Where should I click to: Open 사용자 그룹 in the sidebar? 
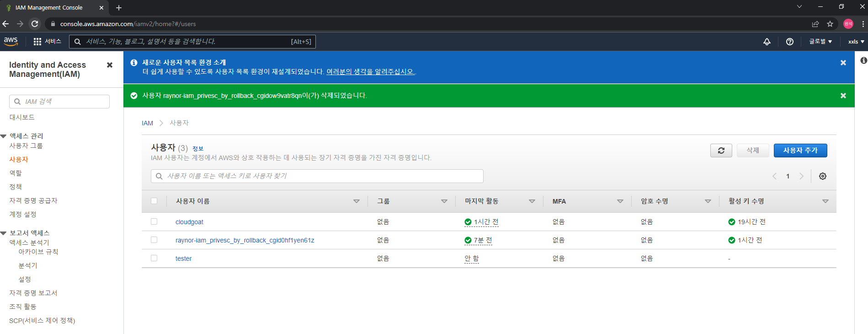26,145
